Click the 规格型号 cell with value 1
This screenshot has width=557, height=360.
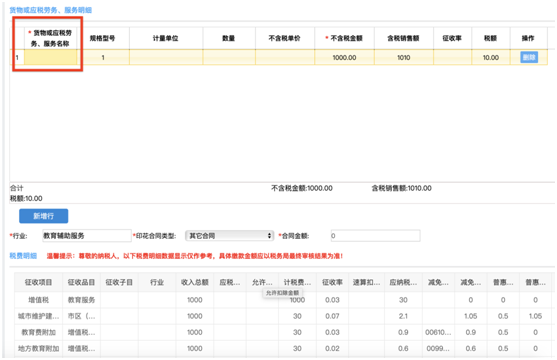[x=103, y=57]
